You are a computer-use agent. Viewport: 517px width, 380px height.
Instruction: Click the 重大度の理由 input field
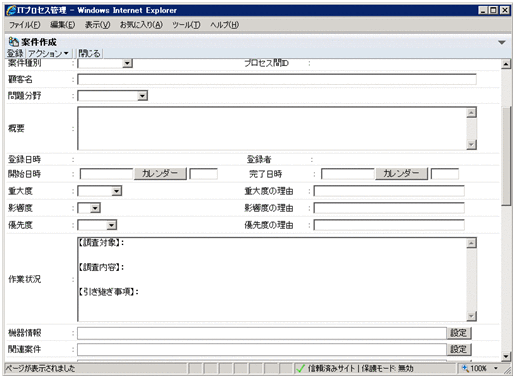point(389,191)
